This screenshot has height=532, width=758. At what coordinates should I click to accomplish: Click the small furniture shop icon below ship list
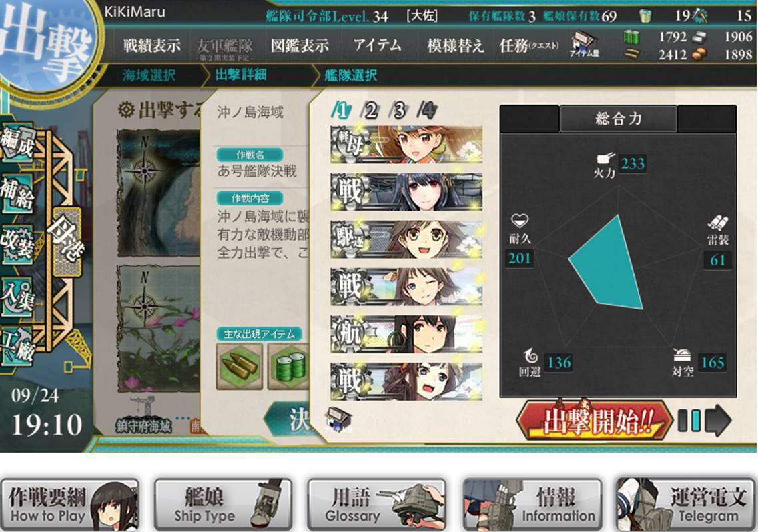tap(339, 419)
